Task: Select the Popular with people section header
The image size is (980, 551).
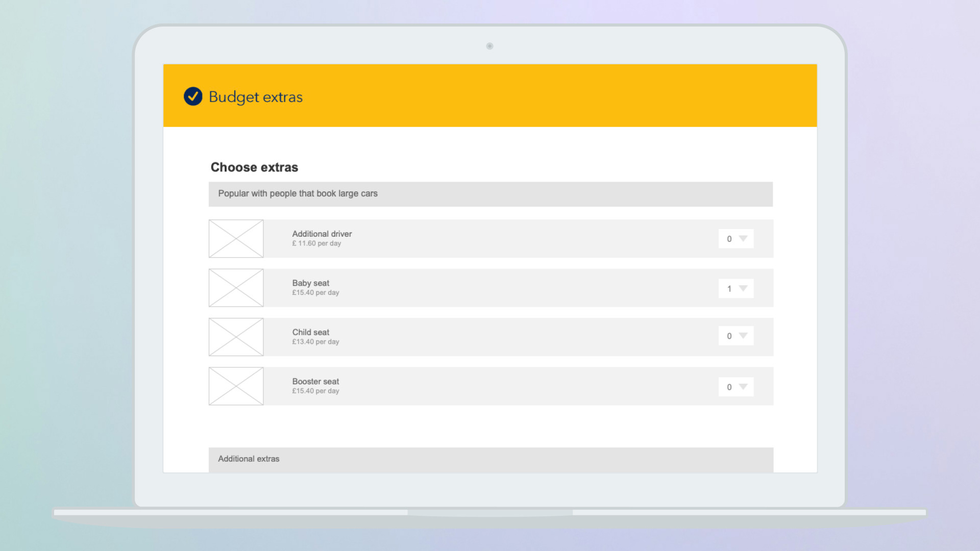Action: click(298, 193)
